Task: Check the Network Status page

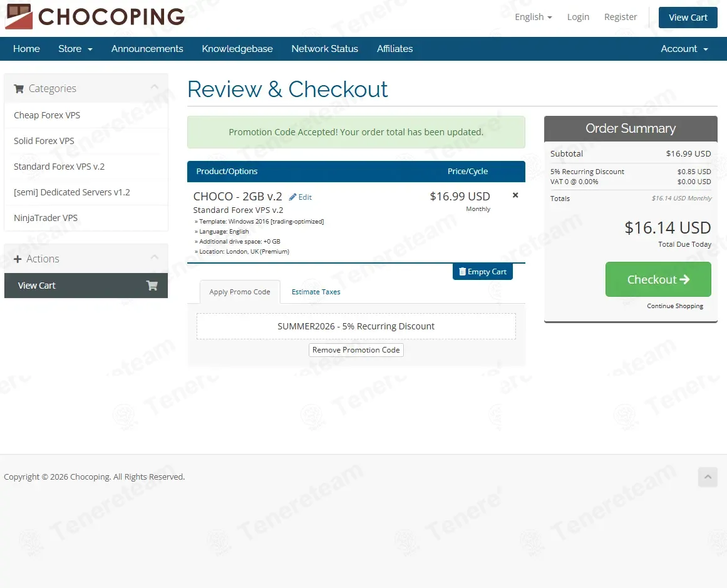Action: tap(324, 49)
